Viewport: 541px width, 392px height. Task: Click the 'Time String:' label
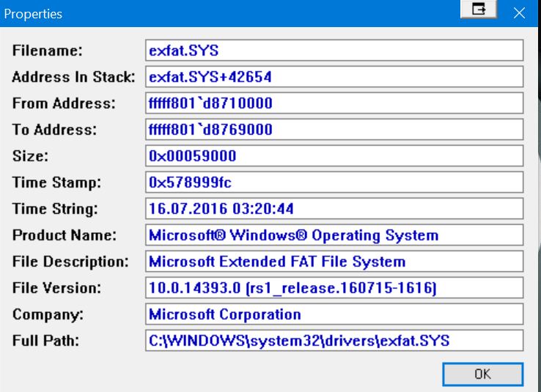coord(55,209)
